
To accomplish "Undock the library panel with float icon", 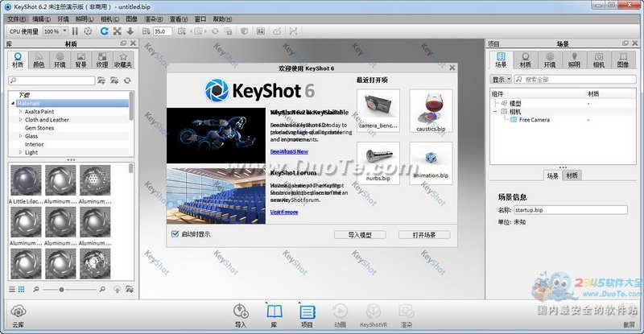I will click(123, 43).
